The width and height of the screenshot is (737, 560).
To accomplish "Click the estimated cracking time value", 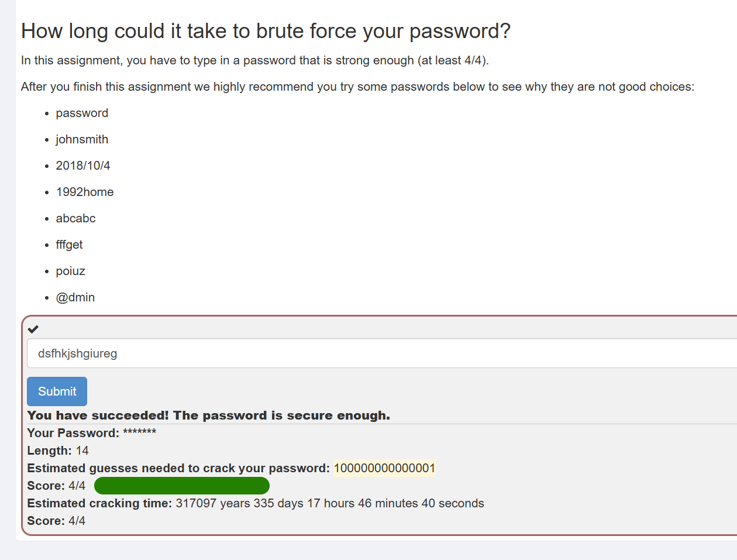I will click(329, 503).
